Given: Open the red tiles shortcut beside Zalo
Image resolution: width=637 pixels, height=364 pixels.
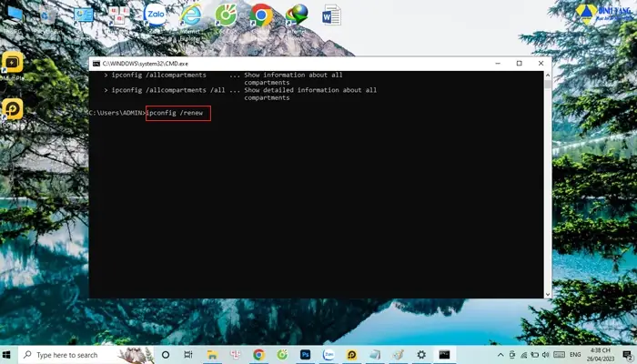Looking at the screenshot, I should point(118,17).
